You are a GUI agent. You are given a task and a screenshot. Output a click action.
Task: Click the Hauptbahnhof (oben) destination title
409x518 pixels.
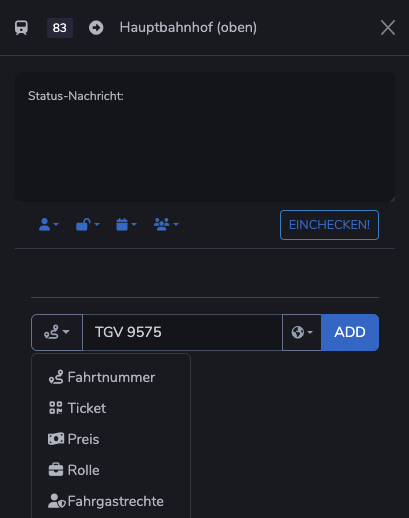point(188,28)
